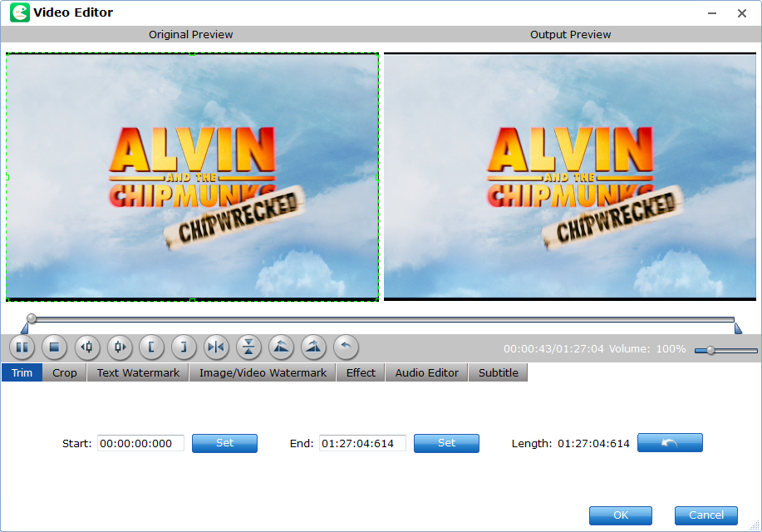The height and width of the screenshot is (532, 762).
Task: Set the Start time with Set button
Action: click(x=224, y=443)
